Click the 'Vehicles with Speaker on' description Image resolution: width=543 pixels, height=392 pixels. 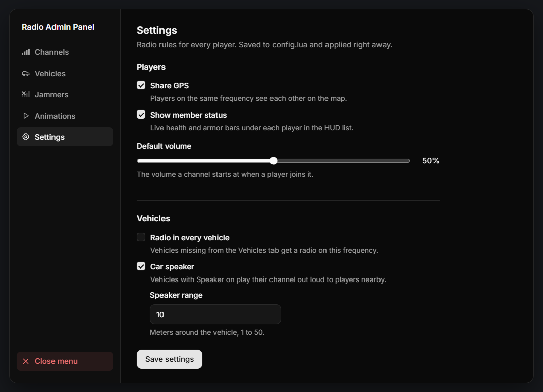pyautogui.click(x=268, y=279)
